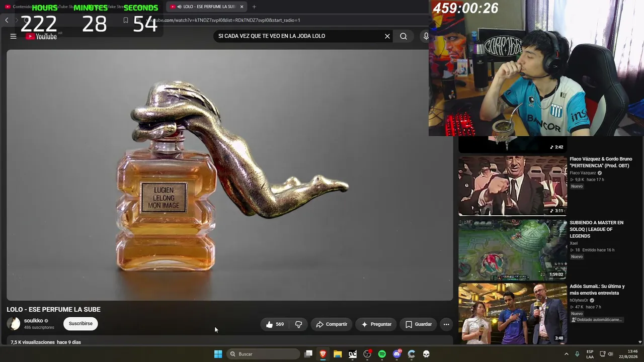Dislike the LOLO video

tap(298, 324)
